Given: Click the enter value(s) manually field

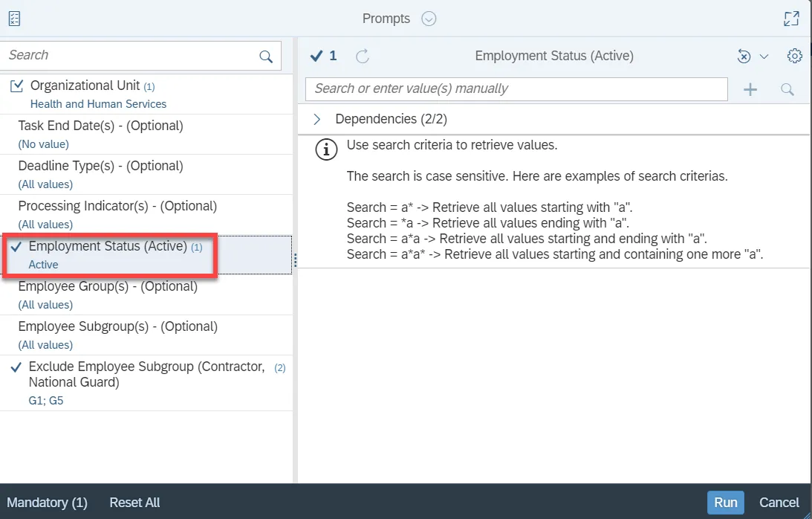Looking at the screenshot, I should pyautogui.click(x=516, y=88).
